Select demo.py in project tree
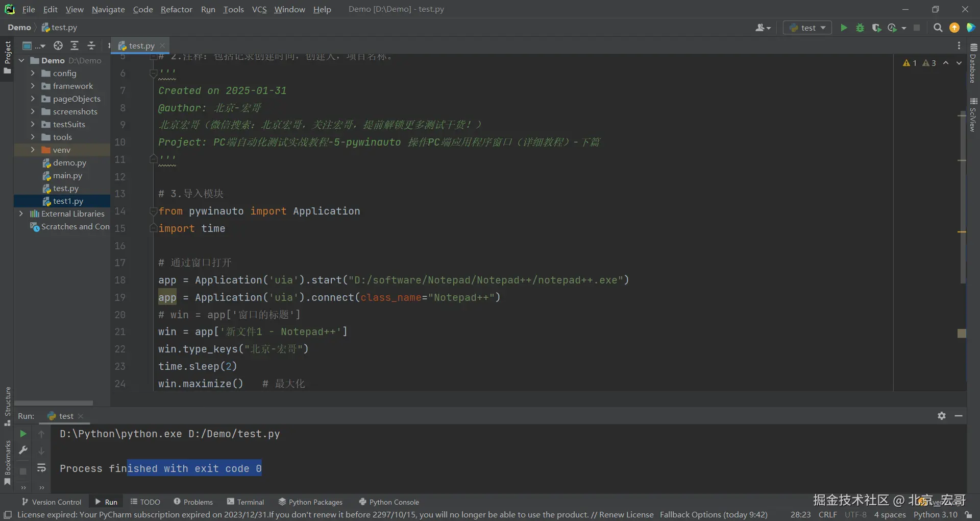980x521 pixels. click(x=69, y=162)
